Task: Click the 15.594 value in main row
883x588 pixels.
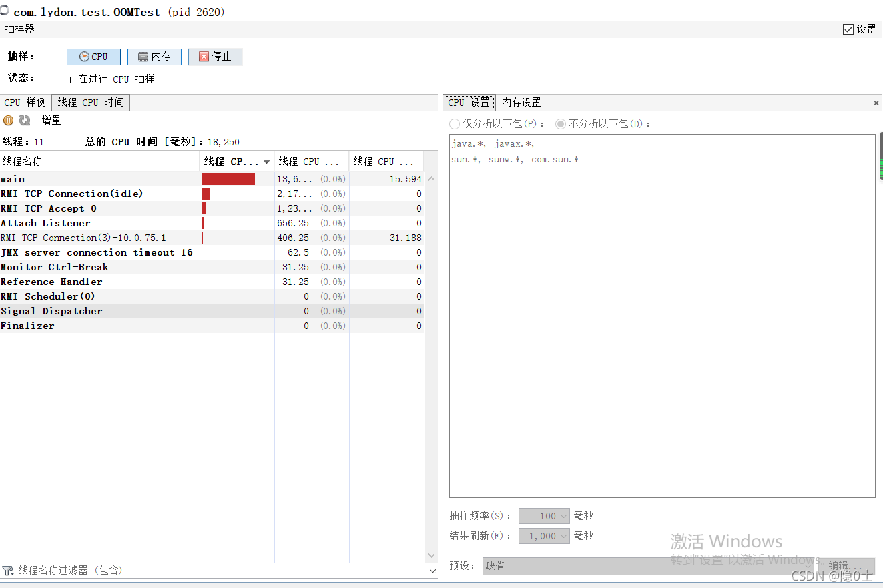Action: (406, 179)
